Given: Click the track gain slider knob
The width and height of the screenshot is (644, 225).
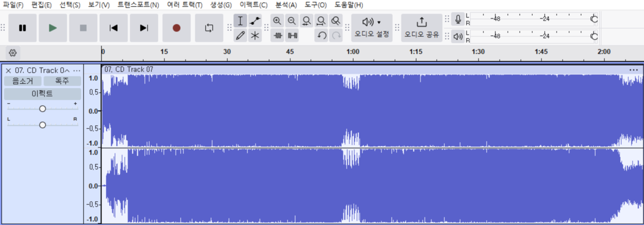Looking at the screenshot, I should tap(42, 109).
